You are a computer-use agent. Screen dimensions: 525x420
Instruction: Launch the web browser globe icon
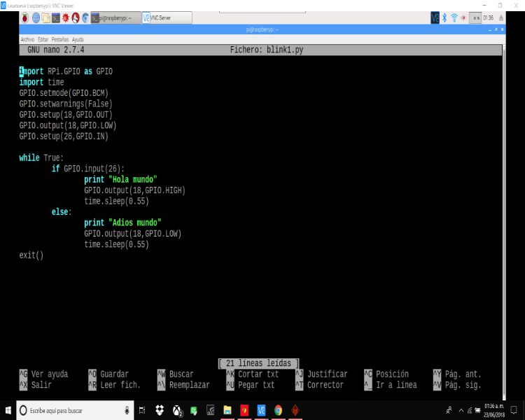click(36, 18)
